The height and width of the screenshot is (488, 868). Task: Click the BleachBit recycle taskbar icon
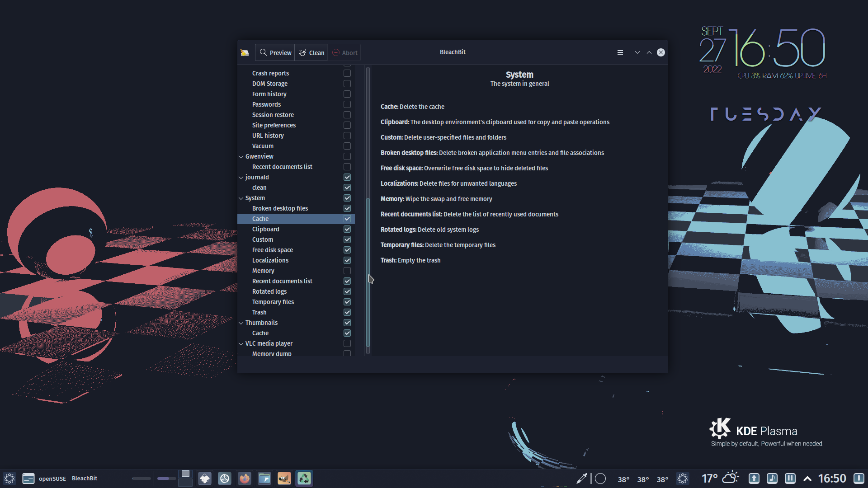pyautogui.click(x=304, y=479)
